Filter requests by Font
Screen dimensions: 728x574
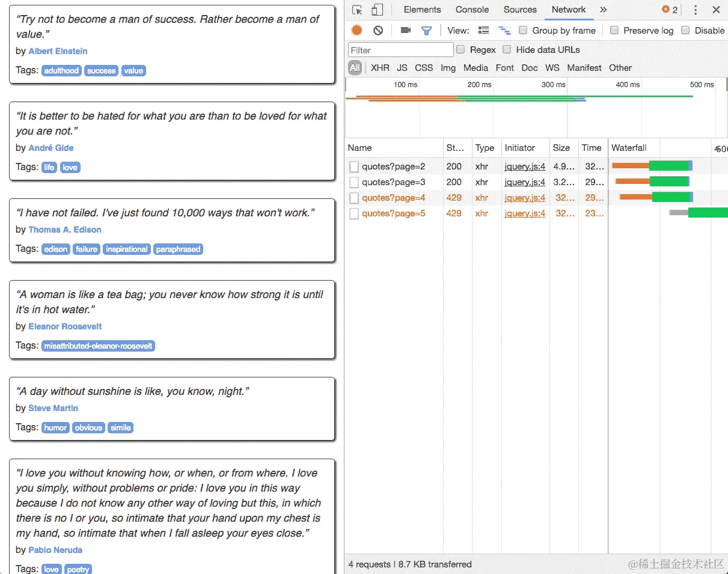pos(505,68)
